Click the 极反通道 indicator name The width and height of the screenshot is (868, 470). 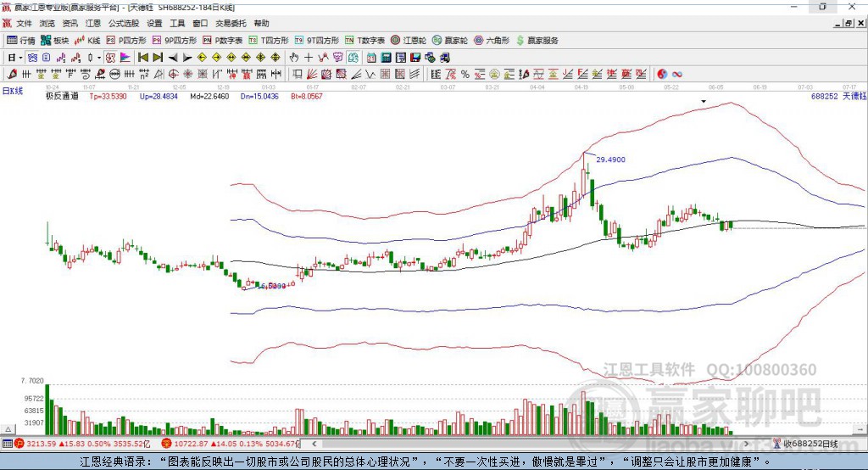click(62, 96)
